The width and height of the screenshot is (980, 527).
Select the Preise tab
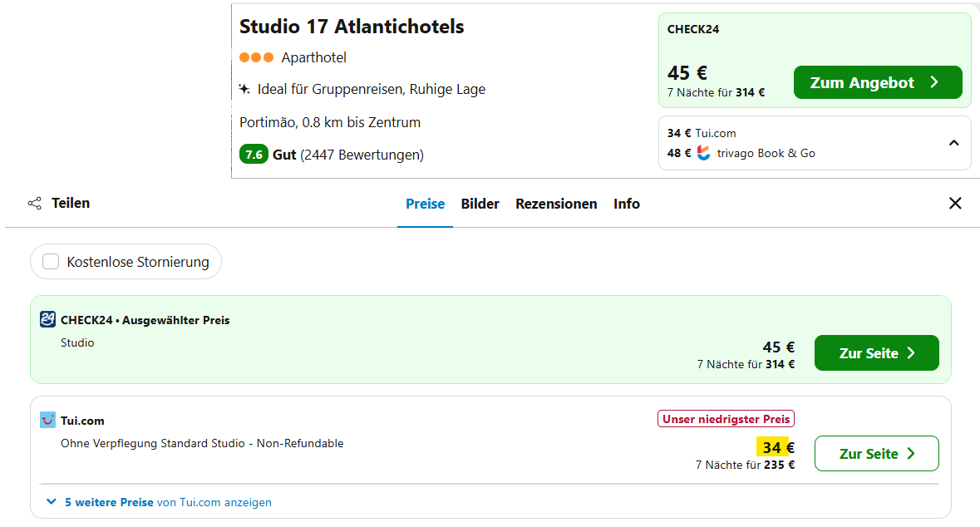(x=425, y=204)
